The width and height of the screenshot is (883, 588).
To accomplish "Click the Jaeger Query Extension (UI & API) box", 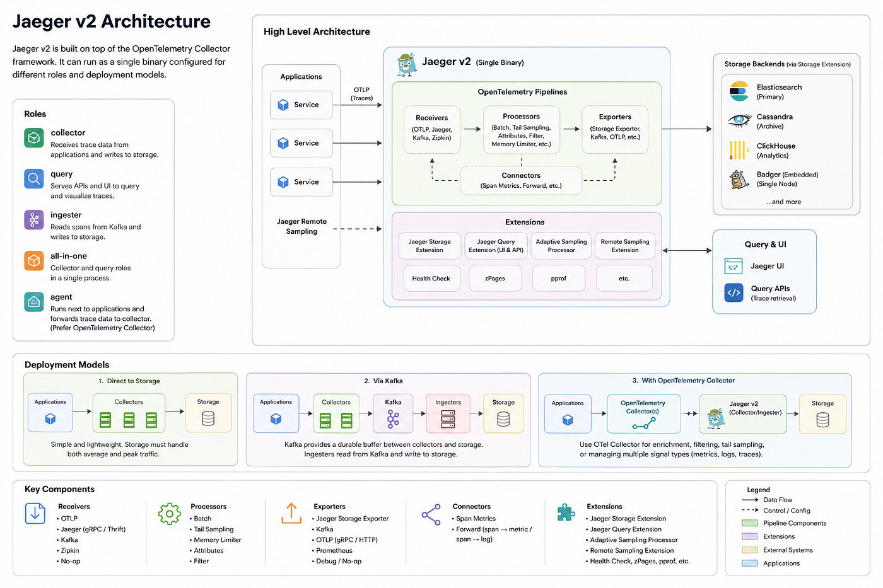I will tap(496, 246).
